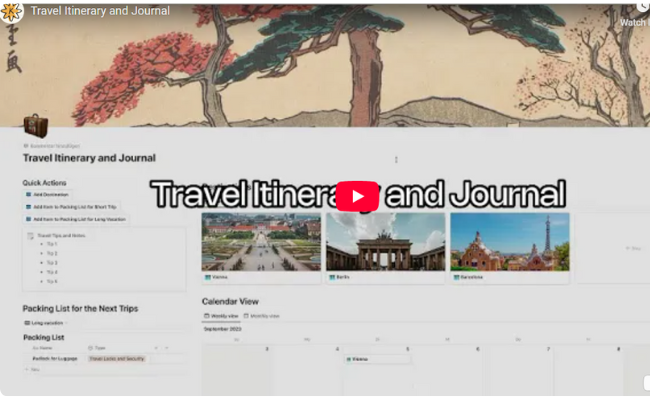The width and height of the screenshot is (650, 400).
Task: Open the Padlock for Luggage entry
Action: click(x=55, y=359)
